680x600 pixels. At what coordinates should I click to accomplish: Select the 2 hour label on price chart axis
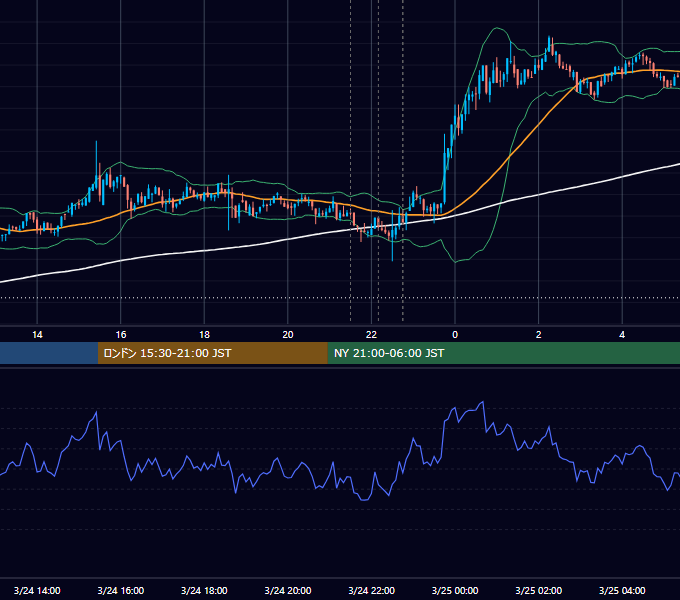(539, 335)
